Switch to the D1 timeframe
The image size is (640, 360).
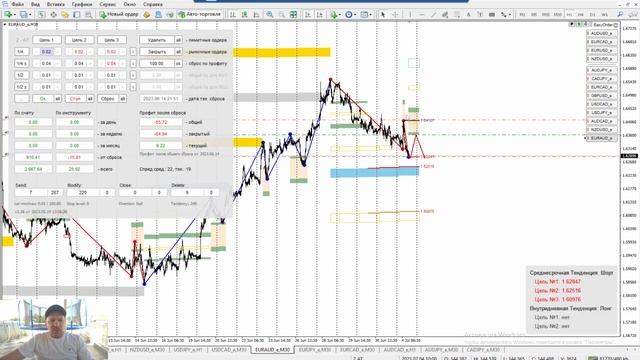pyautogui.click(x=593, y=14)
